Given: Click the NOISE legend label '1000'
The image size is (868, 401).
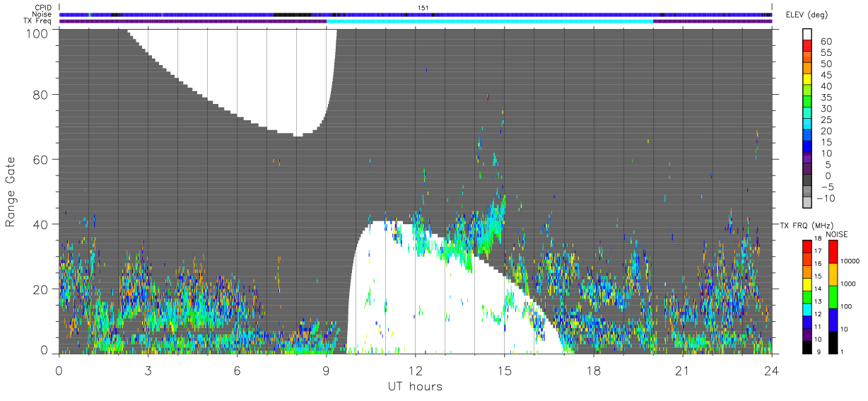Looking at the screenshot, I should click(x=848, y=284).
